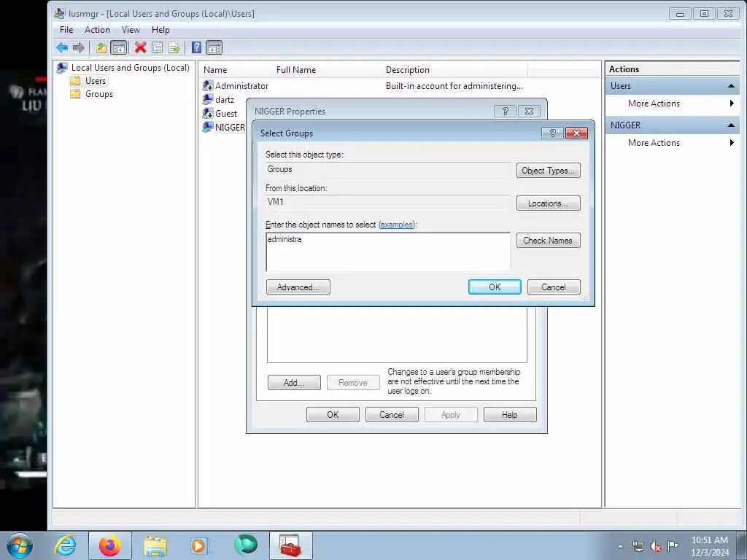Open the Action Center flag tray icon
747x560 pixels.
[673, 545]
